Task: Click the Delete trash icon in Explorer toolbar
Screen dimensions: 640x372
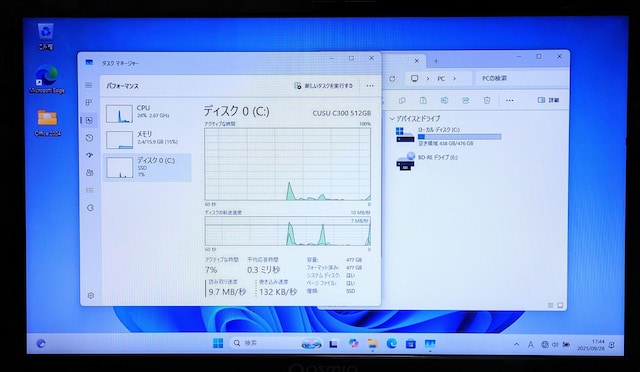Action: tap(487, 100)
